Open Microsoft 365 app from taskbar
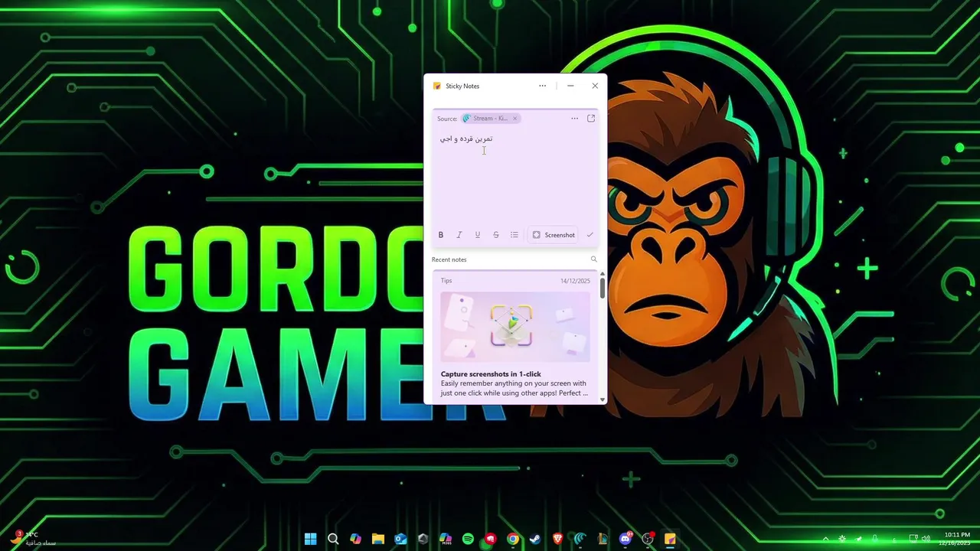This screenshot has height=551, width=980. [445, 539]
